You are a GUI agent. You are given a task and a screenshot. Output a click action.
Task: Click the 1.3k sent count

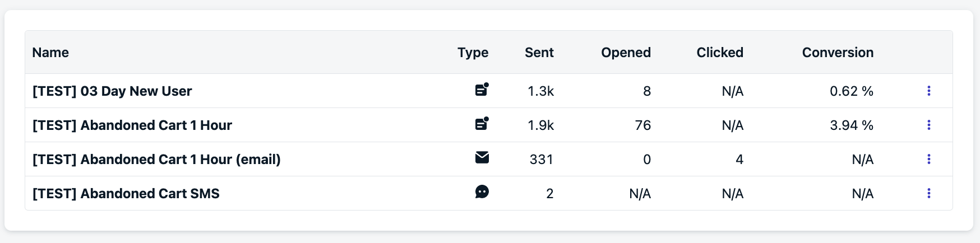540,91
